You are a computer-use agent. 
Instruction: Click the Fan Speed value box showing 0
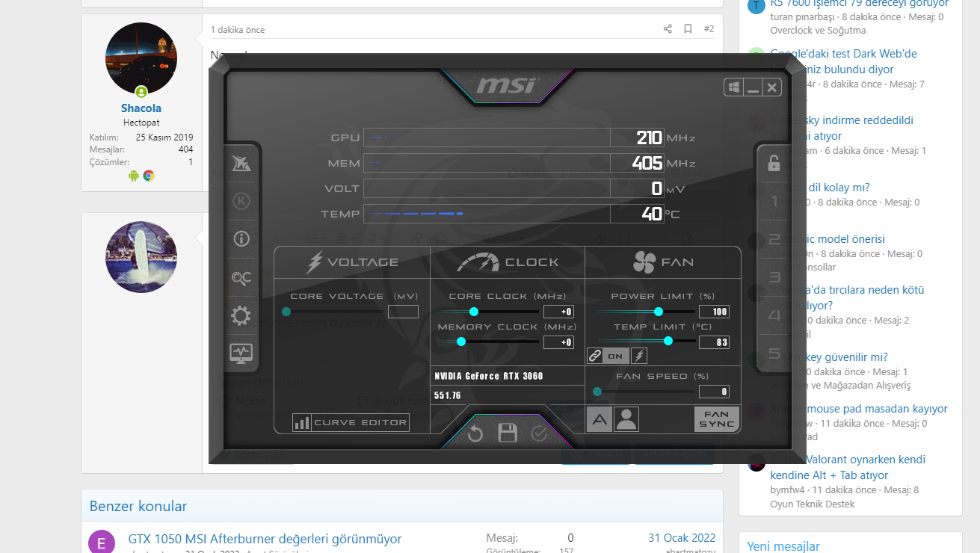point(714,392)
